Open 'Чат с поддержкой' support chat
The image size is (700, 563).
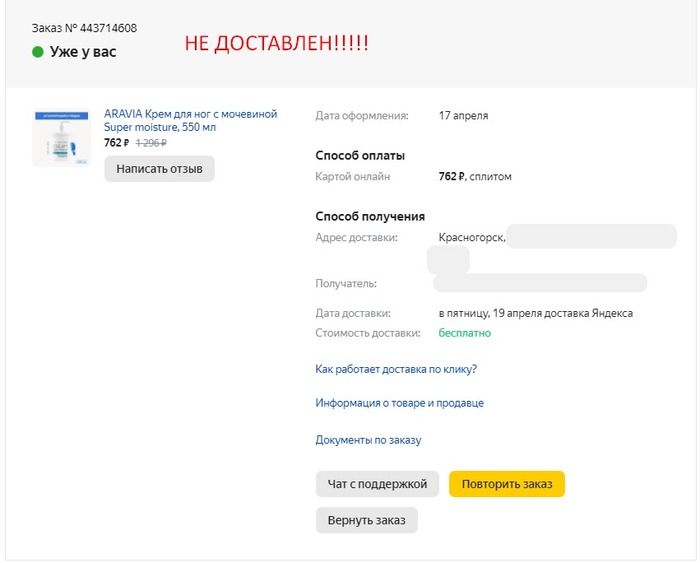point(377,484)
